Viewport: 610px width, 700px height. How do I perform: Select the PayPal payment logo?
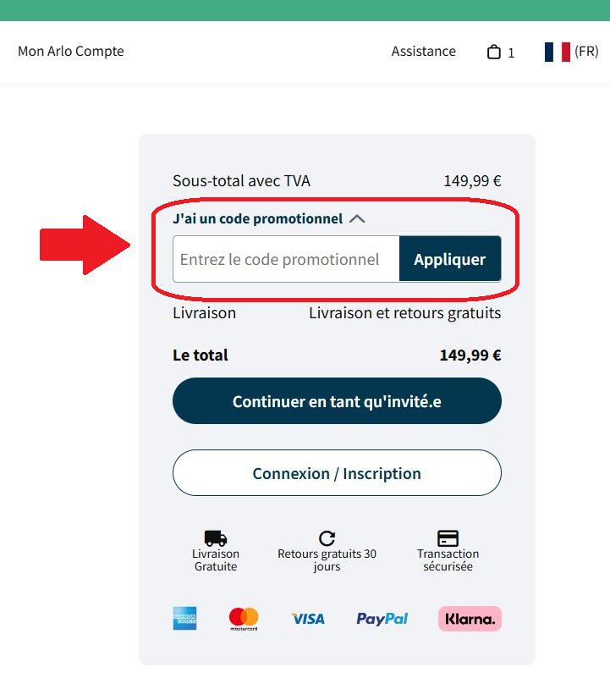click(x=381, y=618)
